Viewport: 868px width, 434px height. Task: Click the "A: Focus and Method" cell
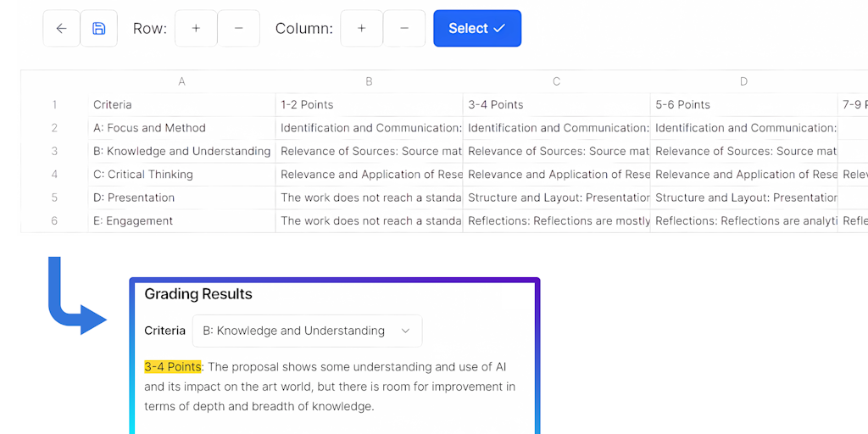[x=149, y=128]
